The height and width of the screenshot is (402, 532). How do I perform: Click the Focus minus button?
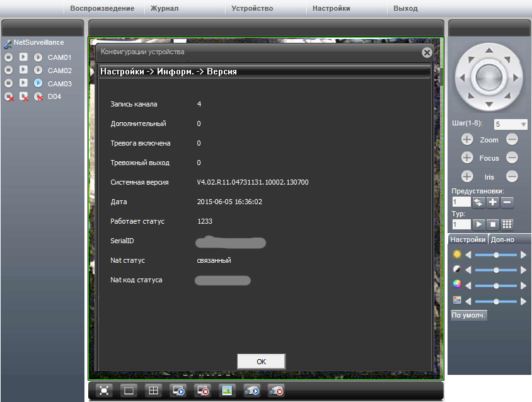coord(512,158)
